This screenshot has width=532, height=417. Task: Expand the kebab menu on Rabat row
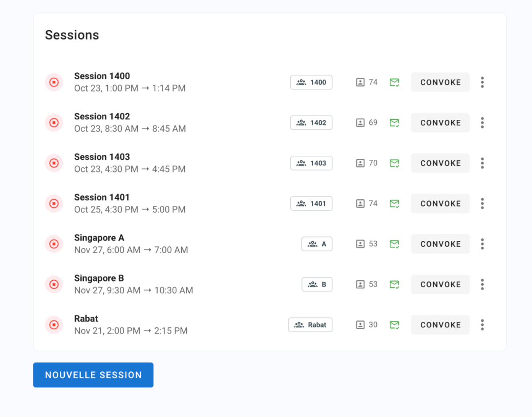point(482,325)
